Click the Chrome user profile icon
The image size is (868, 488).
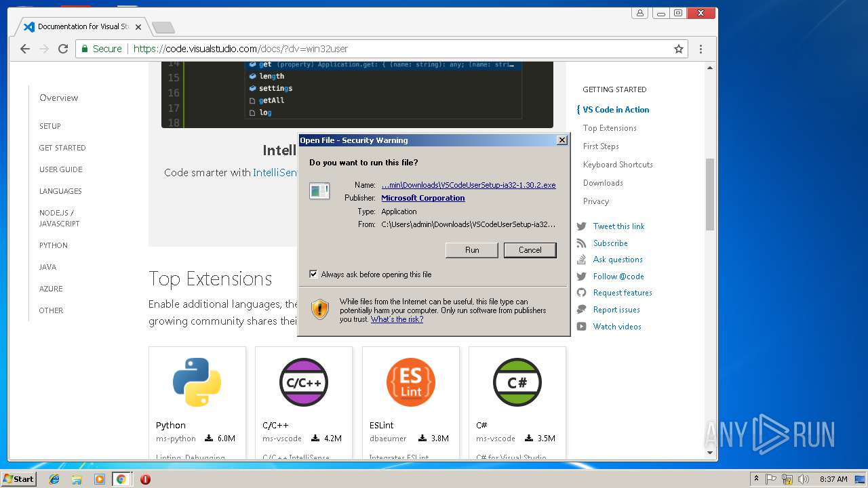coord(639,13)
